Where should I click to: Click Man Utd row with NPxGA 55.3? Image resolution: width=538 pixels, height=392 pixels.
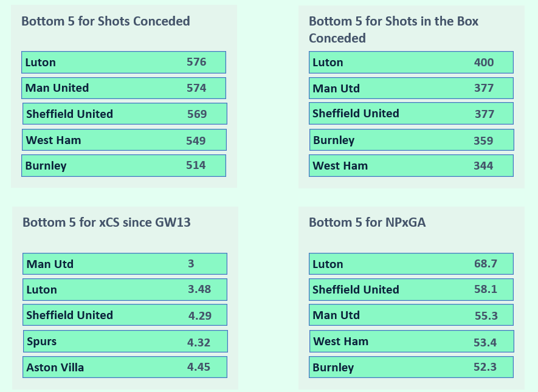click(x=411, y=315)
